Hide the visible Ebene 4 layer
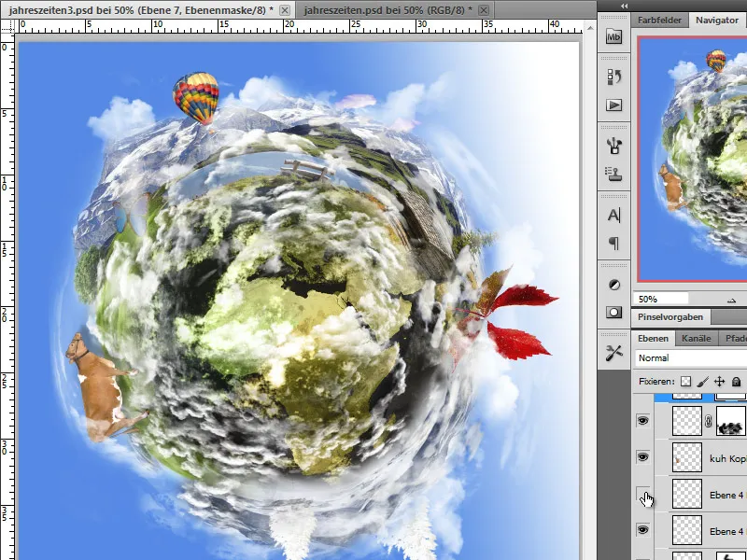The height and width of the screenshot is (560, 747). point(642,530)
